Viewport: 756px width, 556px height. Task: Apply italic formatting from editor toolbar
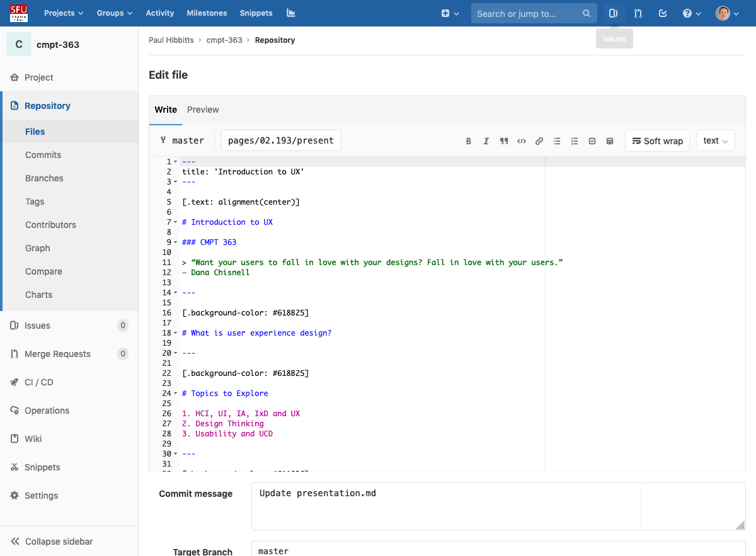[486, 141]
